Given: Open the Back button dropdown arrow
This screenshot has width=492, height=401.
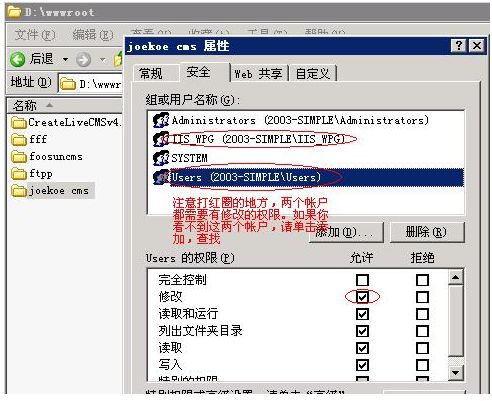Looking at the screenshot, I should pyautogui.click(x=66, y=60).
